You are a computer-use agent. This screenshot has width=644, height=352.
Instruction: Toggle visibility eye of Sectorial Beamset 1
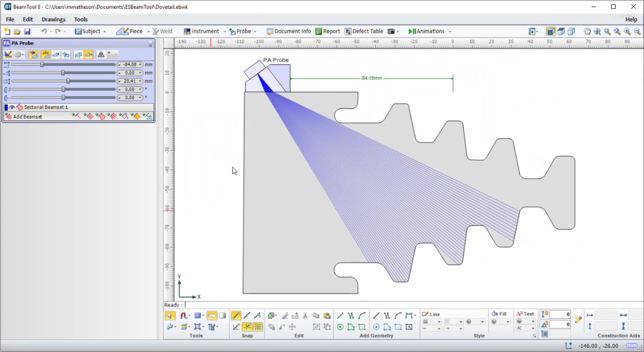[12, 107]
